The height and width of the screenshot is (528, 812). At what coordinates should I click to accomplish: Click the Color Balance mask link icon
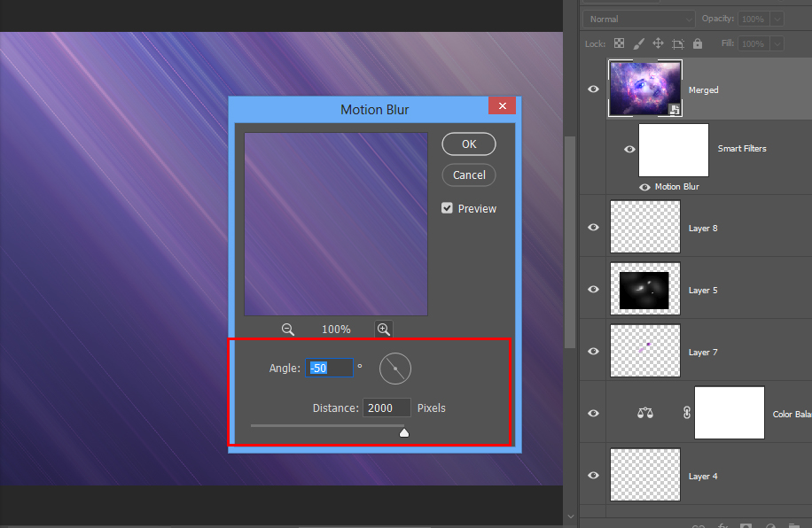[x=687, y=413]
